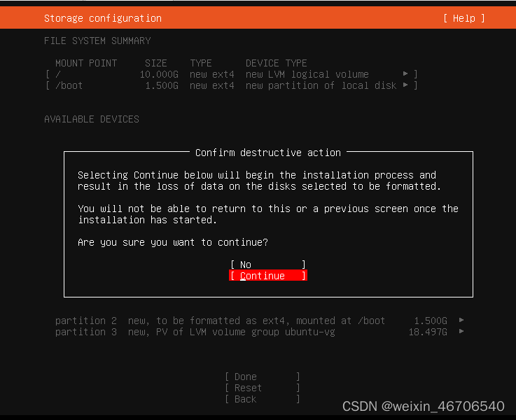Select the 'new LVM logical volume' device type

pos(307,74)
